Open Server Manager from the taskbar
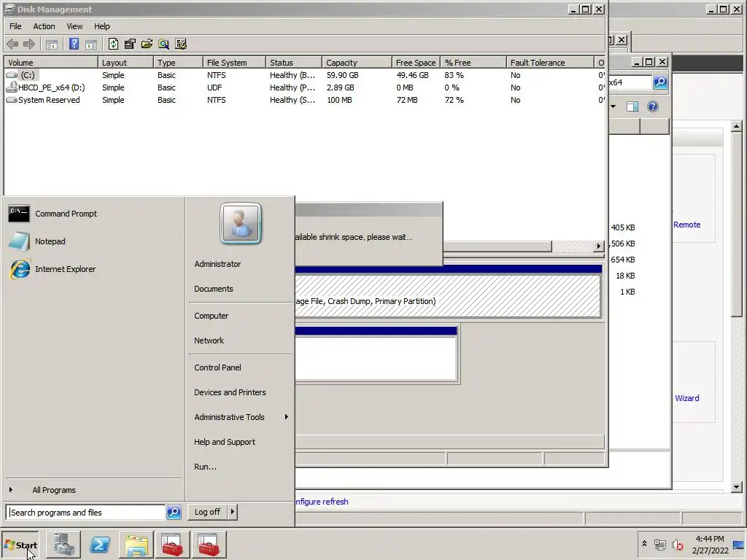Viewport: 747px width, 560px height. (63, 544)
